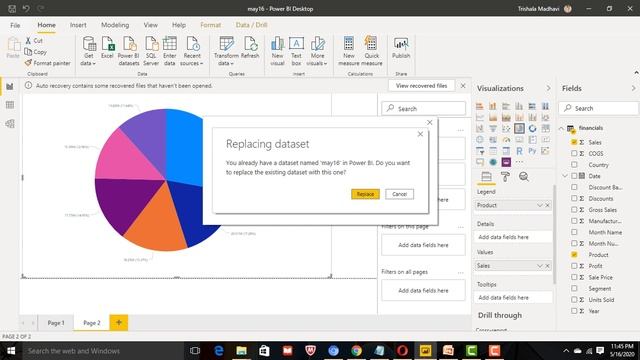The width and height of the screenshot is (640, 360).
Task: Open the Format paint-roller tab
Action: pos(505,176)
